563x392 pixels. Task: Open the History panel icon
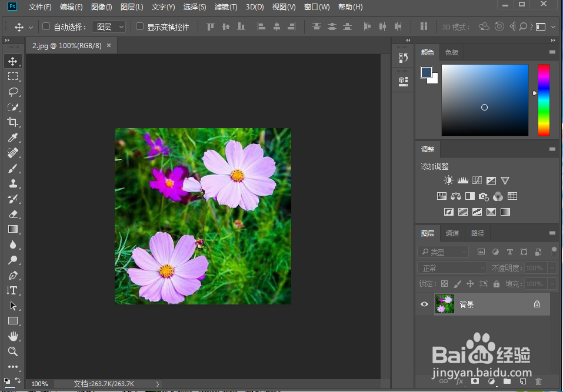click(x=403, y=58)
